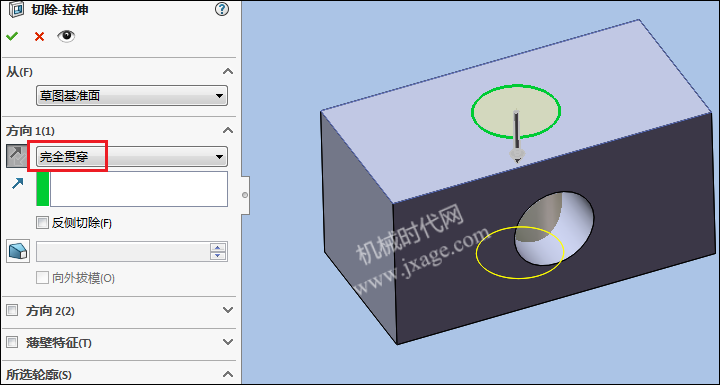
Task: Click the reverse direction button
Action: tap(17, 157)
